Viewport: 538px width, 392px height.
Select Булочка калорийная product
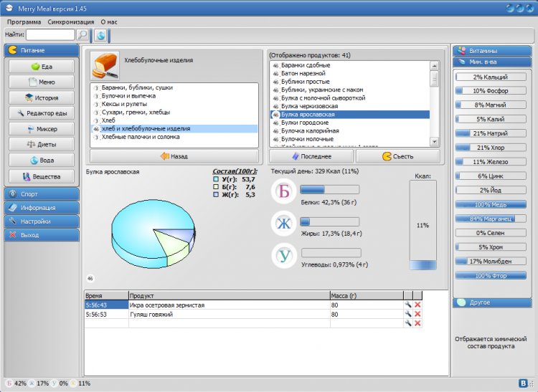[350, 131]
